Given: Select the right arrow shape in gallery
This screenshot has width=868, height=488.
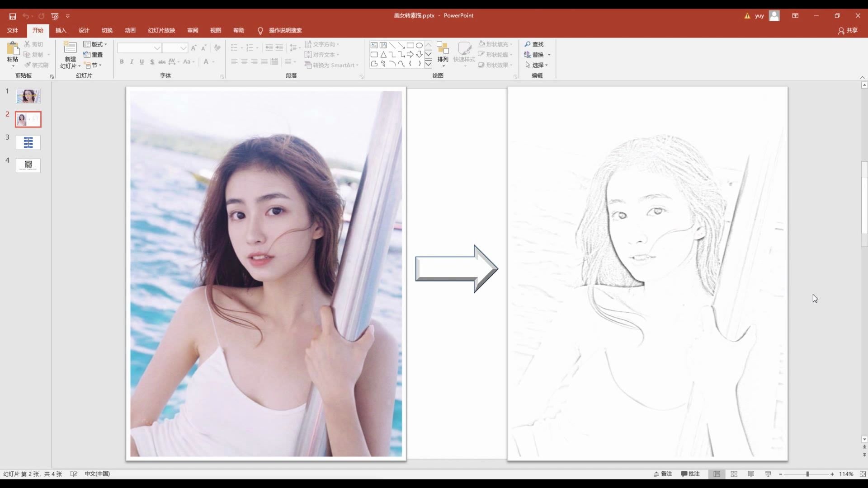Looking at the screenshot, I should click(410, 54).
